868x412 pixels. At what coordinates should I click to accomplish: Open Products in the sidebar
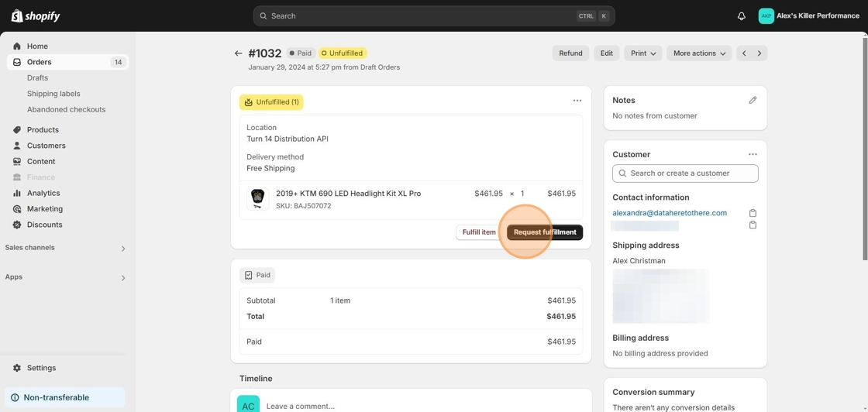43,130
